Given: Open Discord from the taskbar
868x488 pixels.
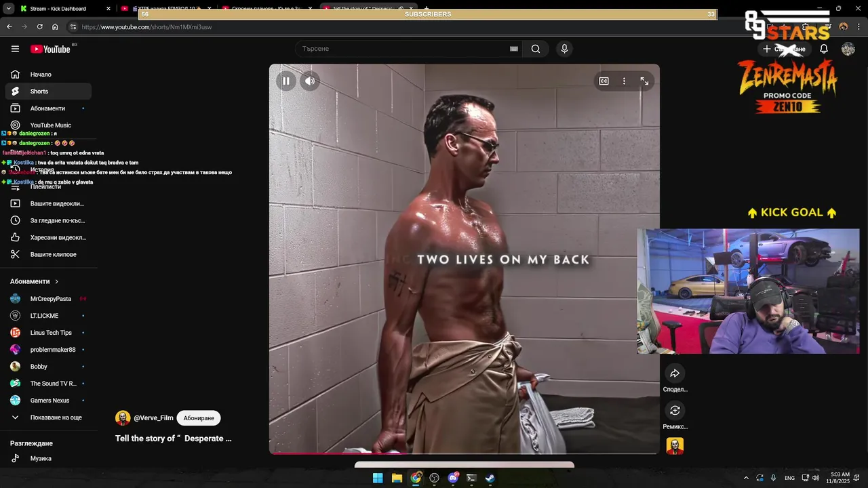Looking at the screenshot, I should click(x=453, y=478).
